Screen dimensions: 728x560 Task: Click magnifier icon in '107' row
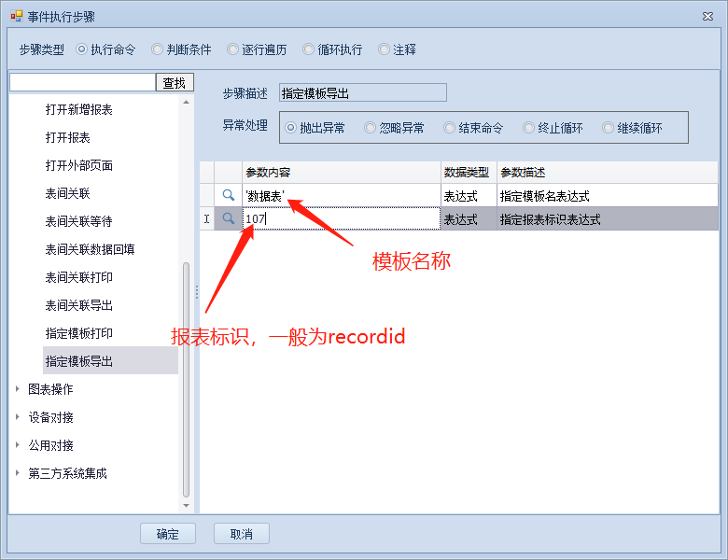coord(228,219)
